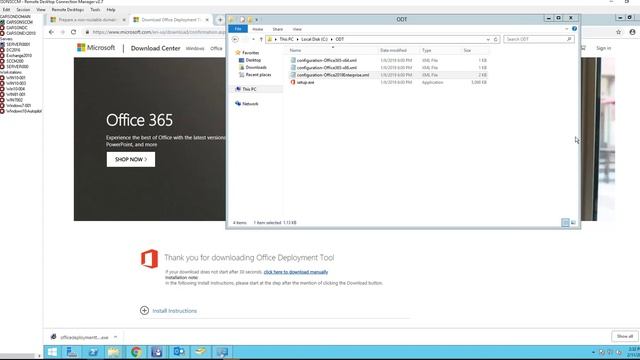The image size is (640, 360).
Task: Reload the Chrome page
Action: pos(73,32)
